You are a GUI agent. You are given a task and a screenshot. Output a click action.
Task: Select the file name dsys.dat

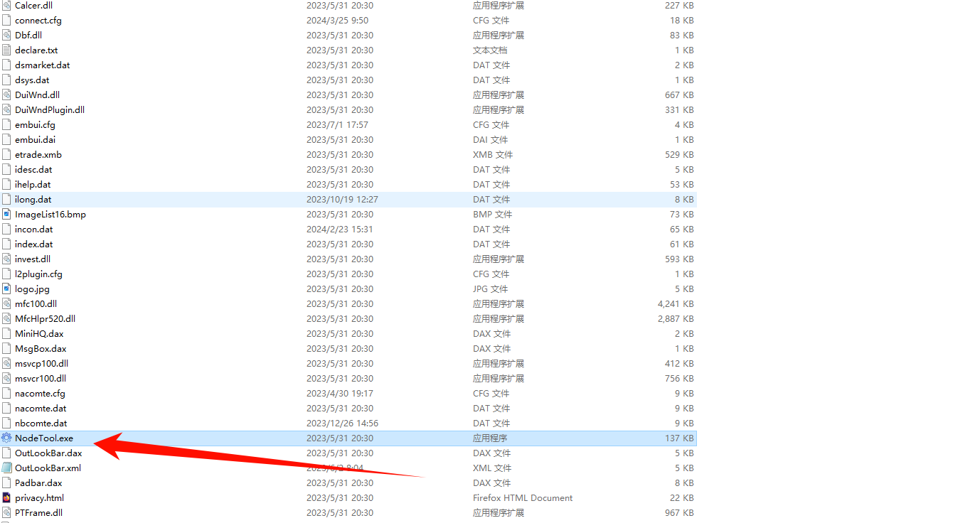32,80
